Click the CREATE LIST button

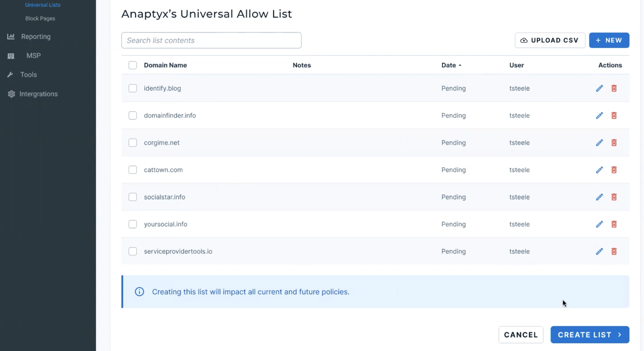point(590,335)
